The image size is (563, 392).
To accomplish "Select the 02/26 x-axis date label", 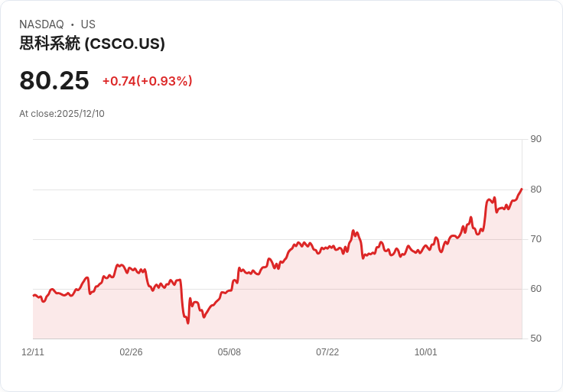I will pos(131,352).
